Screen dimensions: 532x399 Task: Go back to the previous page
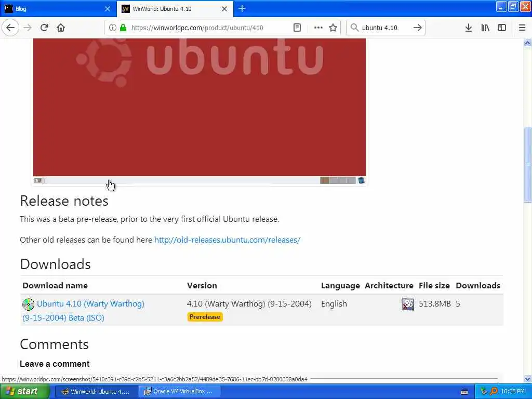(10, 28)
